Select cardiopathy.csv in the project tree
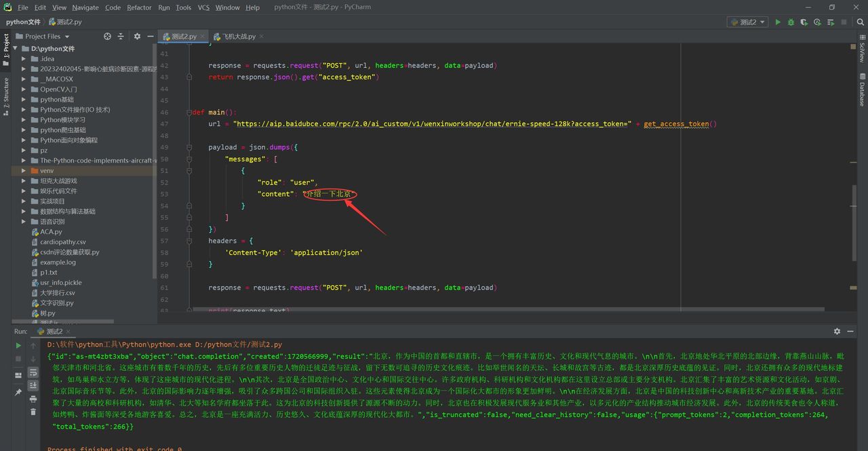Viewport: 868px width, 451px height. coord(63,242)
